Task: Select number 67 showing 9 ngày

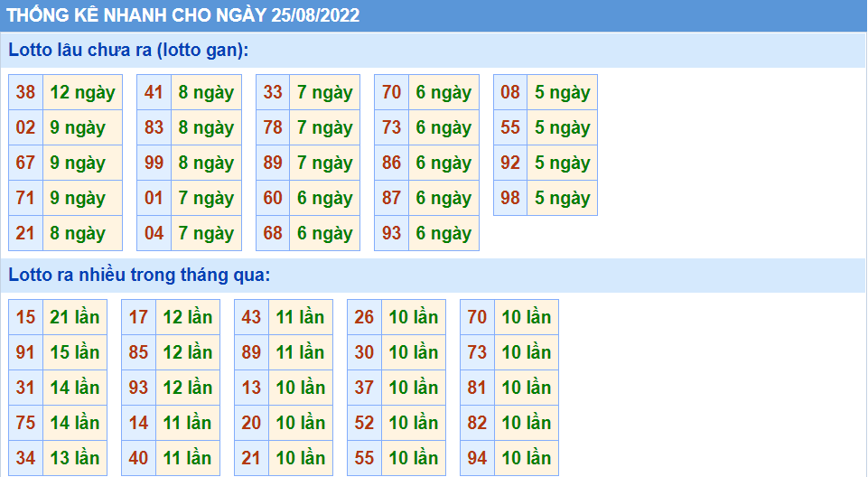Action: (x=26, y=163)
